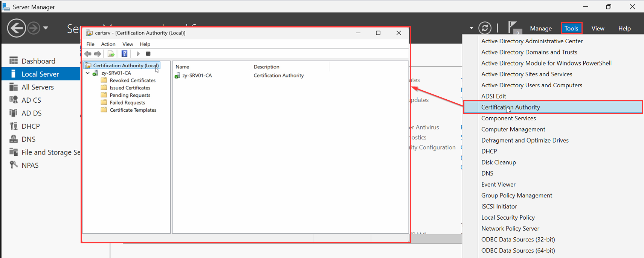
Task: Click the Start Service play icon
Action: 138,54
